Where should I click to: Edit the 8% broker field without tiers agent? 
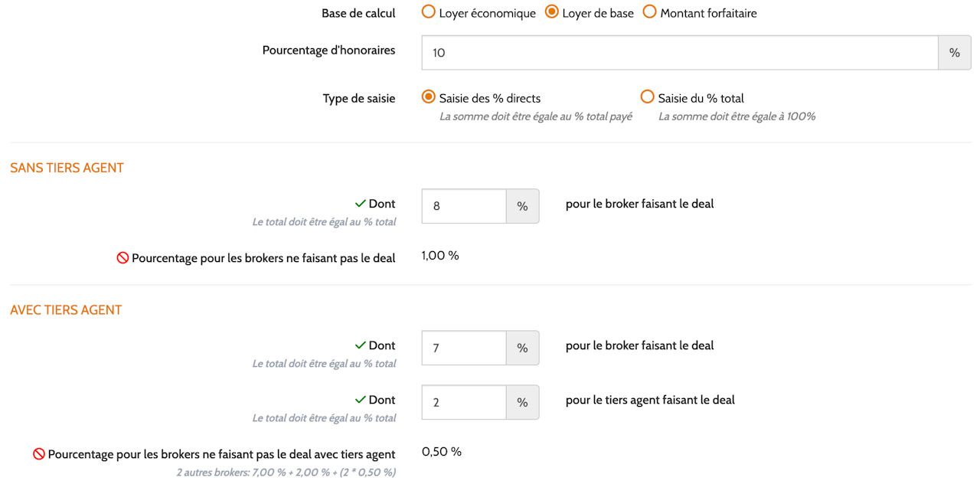coord(464,206)
